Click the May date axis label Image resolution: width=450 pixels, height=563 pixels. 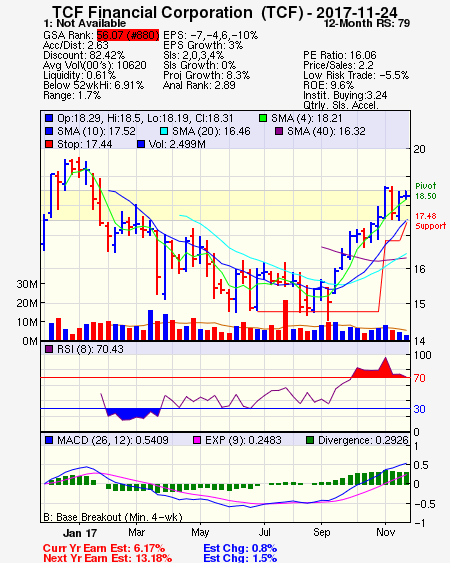200,532
